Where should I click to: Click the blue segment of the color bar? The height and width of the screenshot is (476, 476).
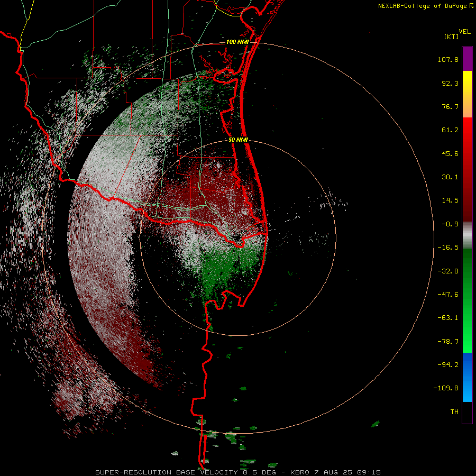pos(467,377)
